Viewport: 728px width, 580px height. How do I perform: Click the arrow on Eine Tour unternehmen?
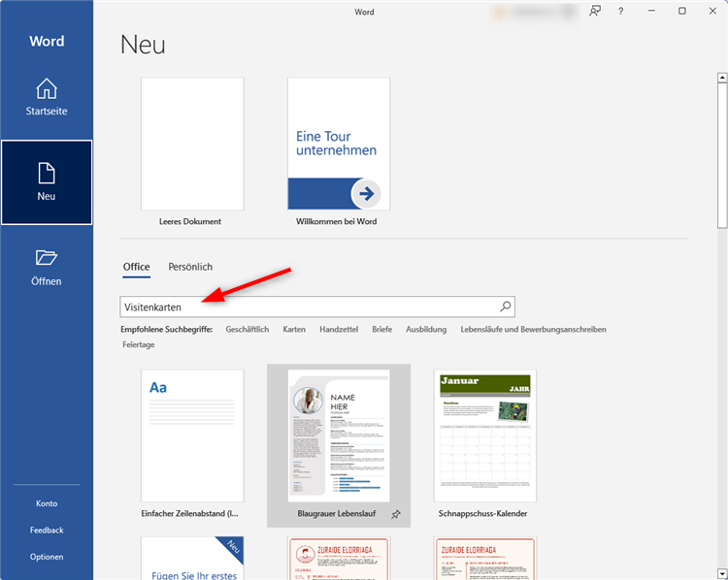click(x=366, y=193)
